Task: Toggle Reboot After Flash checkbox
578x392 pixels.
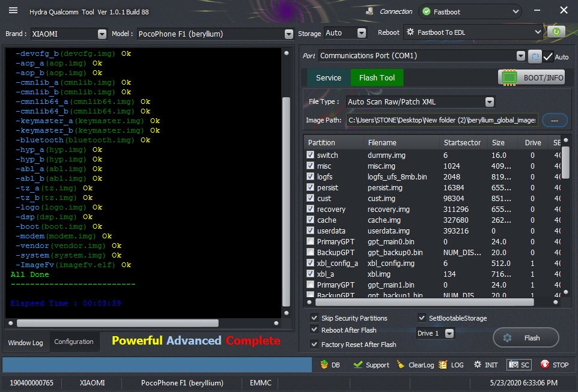Action: tap(314, 330)
